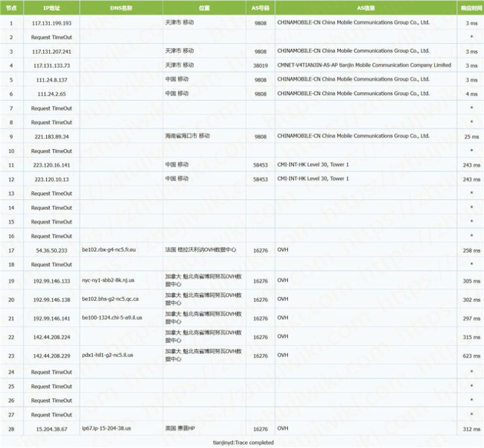Select IP address 117.131.199.193

[x=52, y=23]
